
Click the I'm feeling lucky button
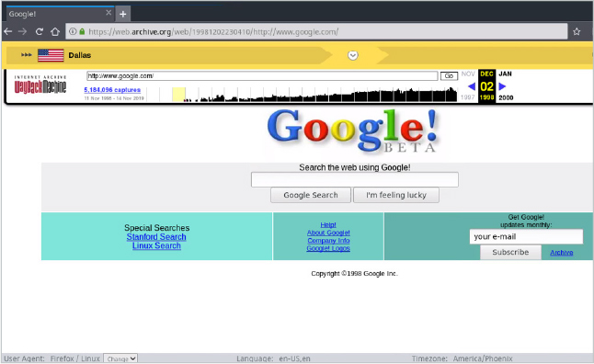(x=396, y=195)
